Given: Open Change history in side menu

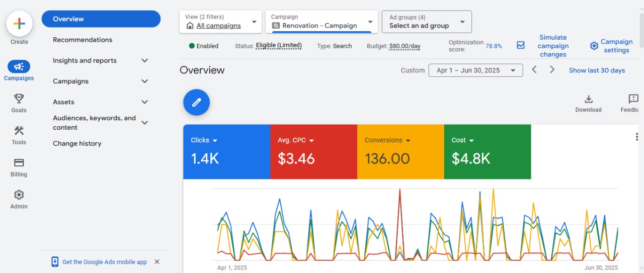Looking at the screenshot, I should tap(77, 144).
